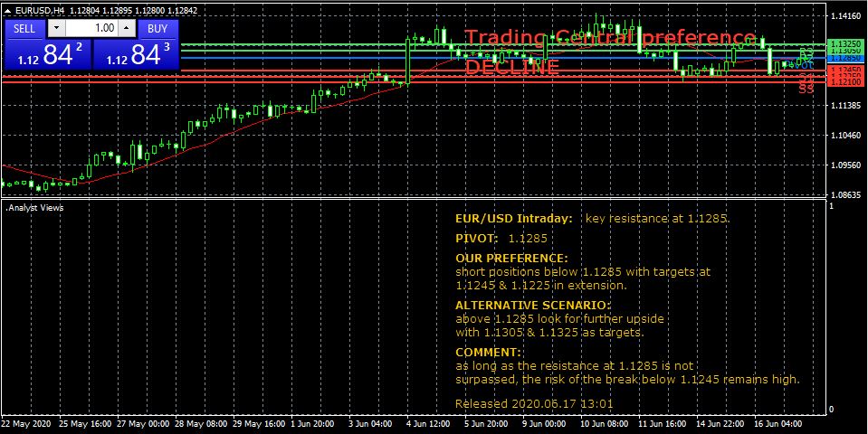Select the red 1.12100 price level tag

[848, 82]
